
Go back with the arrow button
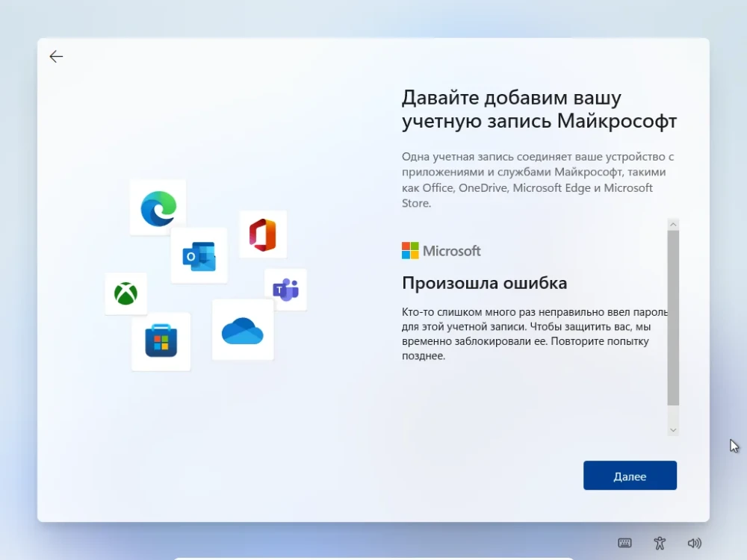click(56, 57)
